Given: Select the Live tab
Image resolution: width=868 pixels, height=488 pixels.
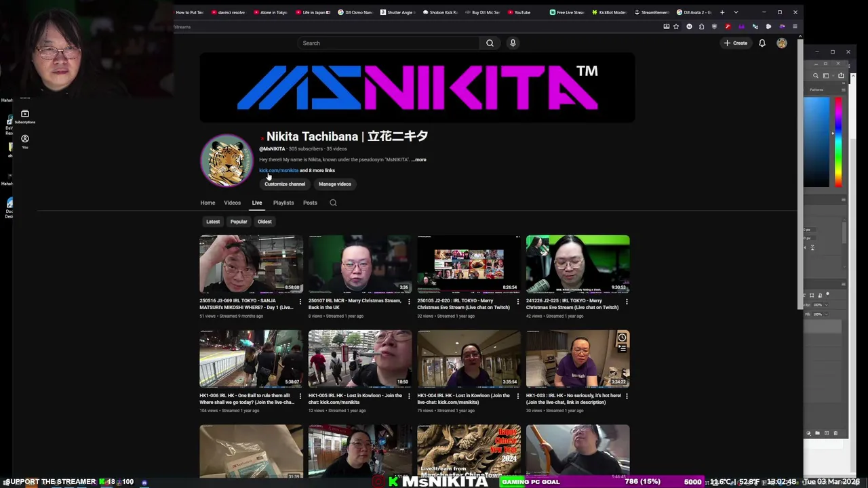Looking at the screenshot, I should coord(257,203).
